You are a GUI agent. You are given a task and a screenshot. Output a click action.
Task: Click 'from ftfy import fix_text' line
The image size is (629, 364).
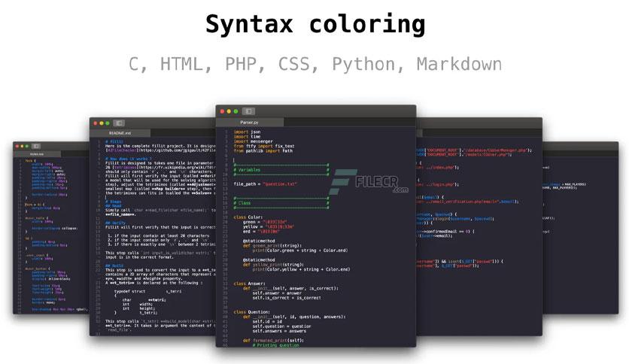(264, 147)
